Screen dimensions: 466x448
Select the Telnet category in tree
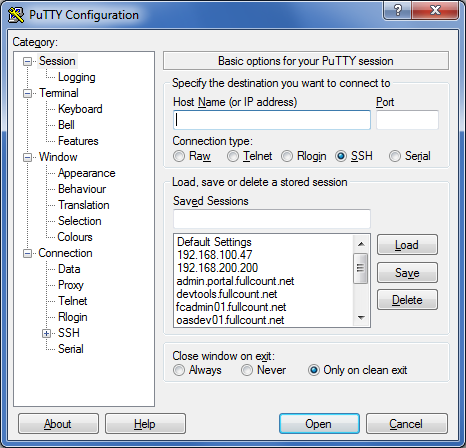coord(72,301)
